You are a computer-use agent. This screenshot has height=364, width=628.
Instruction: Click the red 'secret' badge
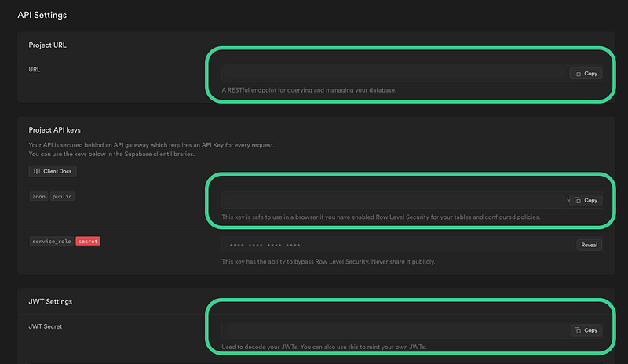pos(88,242)
